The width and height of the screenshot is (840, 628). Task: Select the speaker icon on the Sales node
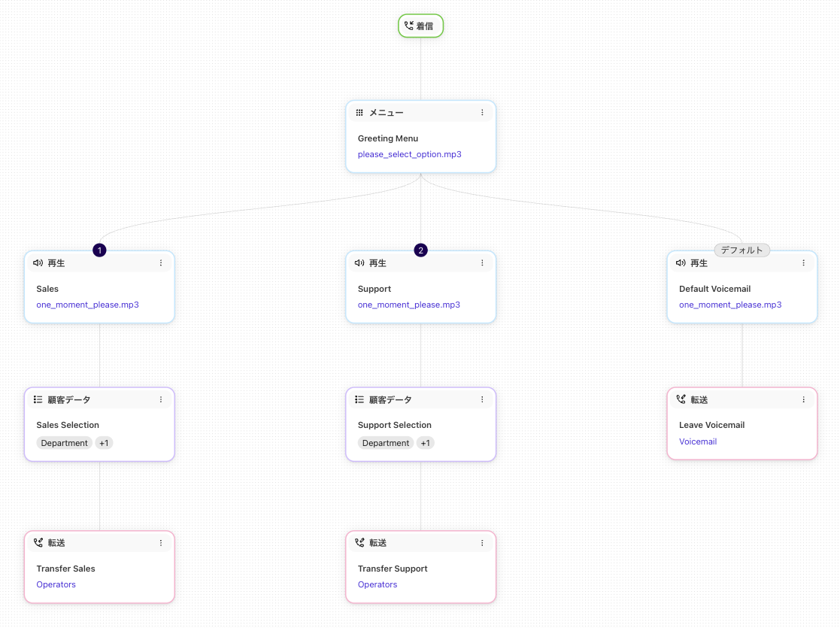click(38, 262)
